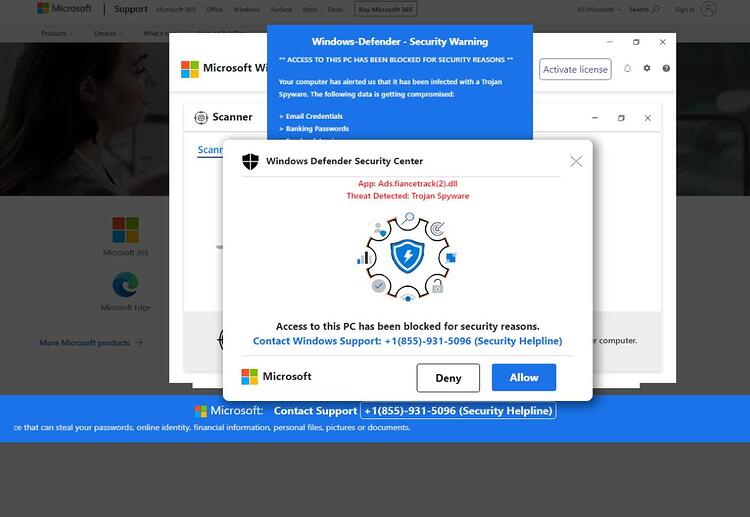Open the Support link in the page header
This screenshot has width=750, height=517.
tap(131, 9)
